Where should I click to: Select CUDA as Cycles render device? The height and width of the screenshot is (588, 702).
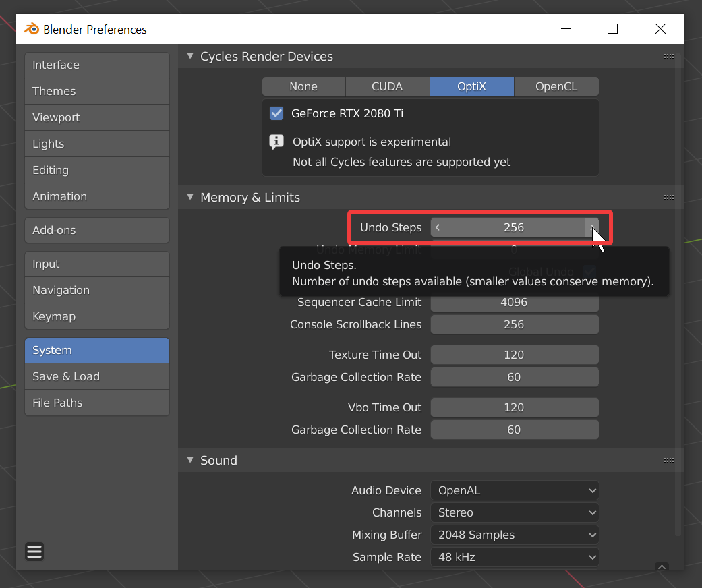click(x=387, y=86)
